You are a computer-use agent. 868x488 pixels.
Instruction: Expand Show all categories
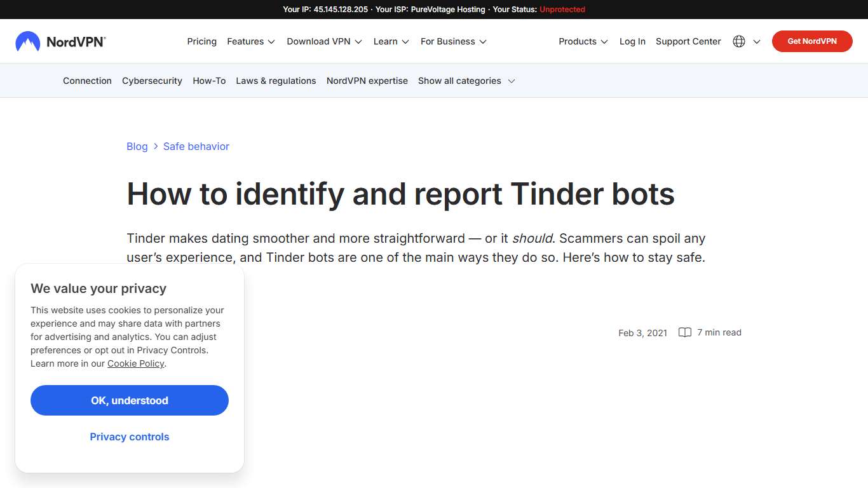click(x=459, y=81)
